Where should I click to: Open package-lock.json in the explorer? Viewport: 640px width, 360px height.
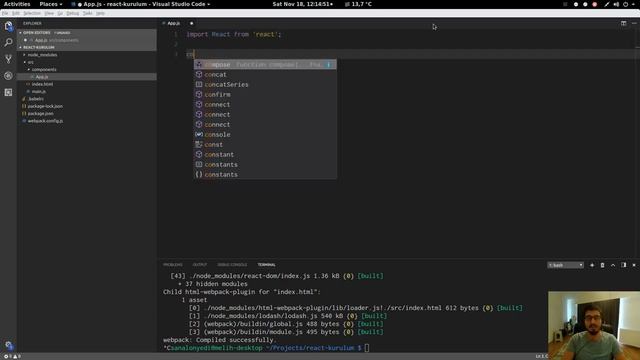[x=45, y=106]
